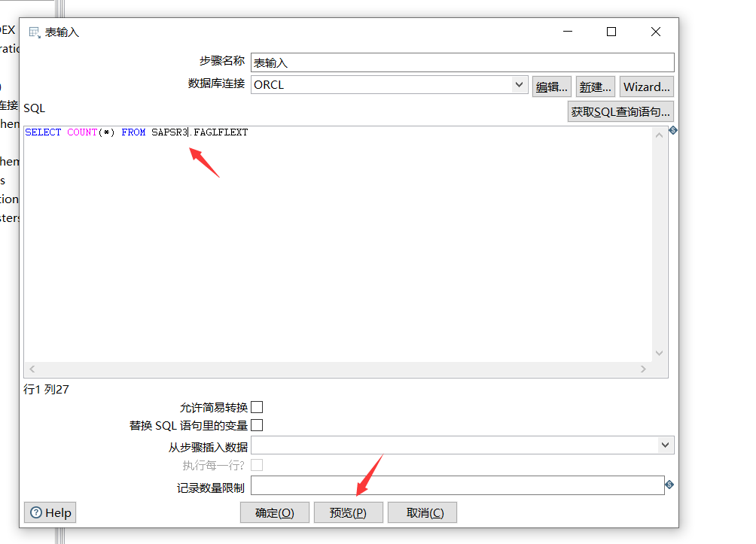The width and height of the screenshot is (756, 544).
Task: Click the SQL editor scroll up arrow
Action: coord(659,135)
